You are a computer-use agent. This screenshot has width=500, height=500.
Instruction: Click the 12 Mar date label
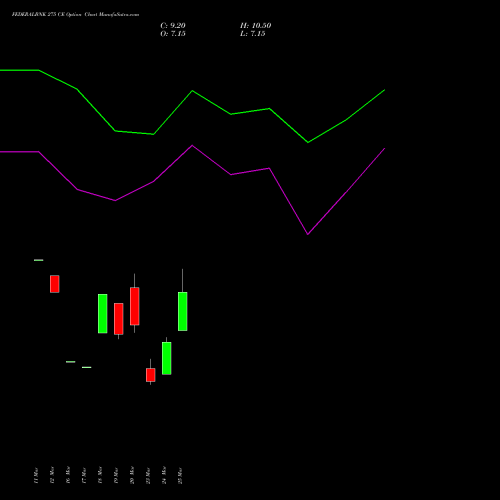point(52,475)
